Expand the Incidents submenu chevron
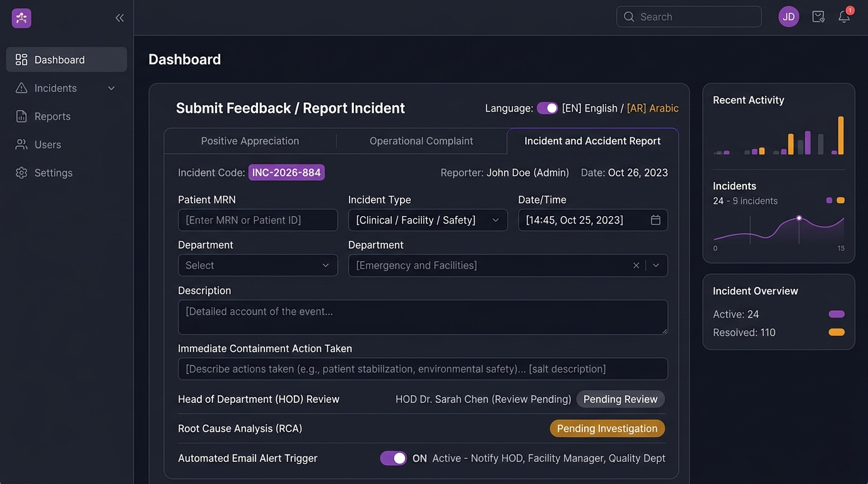Screen dimensions: 868x484 pyautogui.click(x=112, y=88)
